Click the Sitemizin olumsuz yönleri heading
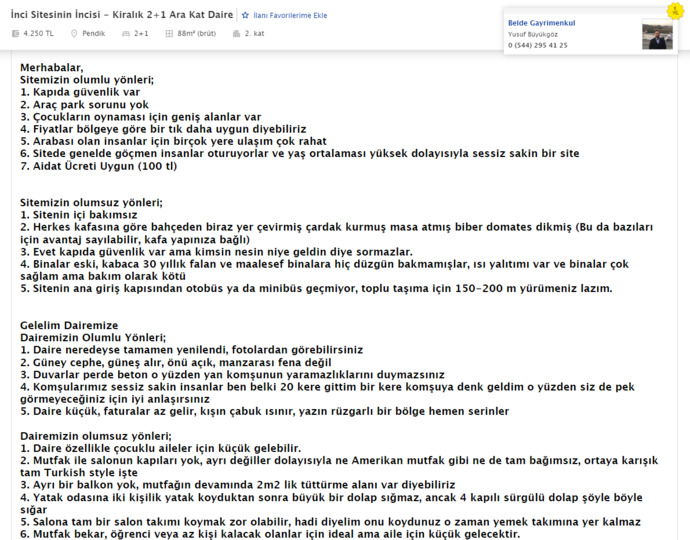690x540 pixels. click(91, 202)
